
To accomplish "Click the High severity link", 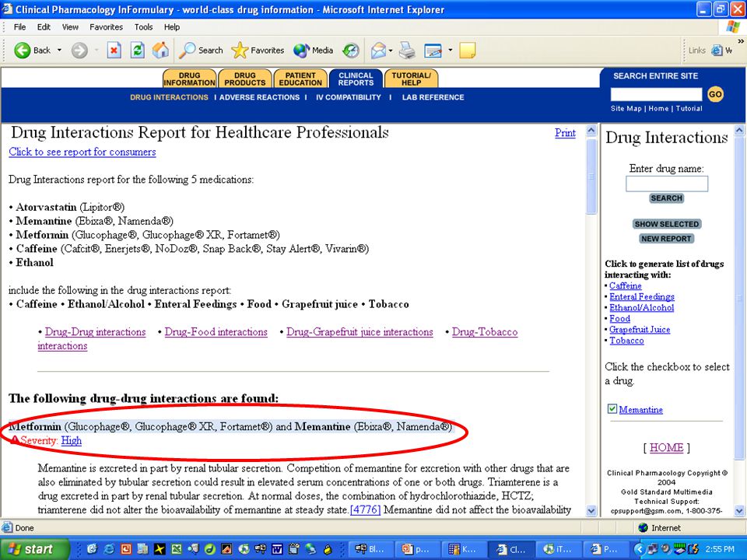I will tap(72, 440).
